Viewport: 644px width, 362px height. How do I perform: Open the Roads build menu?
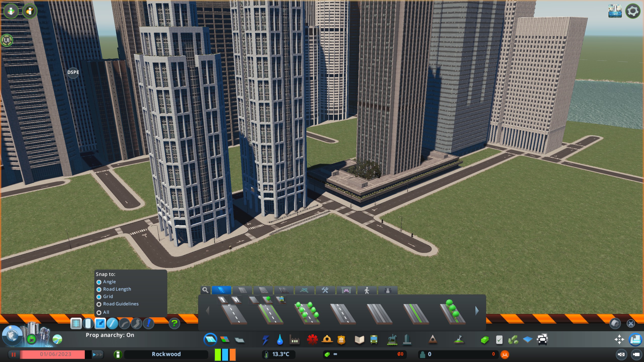(x=210, y=339)
